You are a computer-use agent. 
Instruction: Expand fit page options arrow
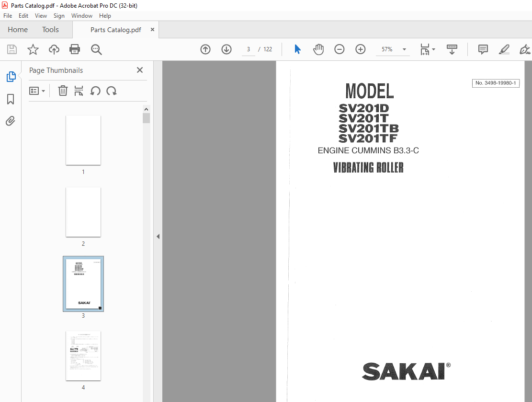tap(434, 49)
